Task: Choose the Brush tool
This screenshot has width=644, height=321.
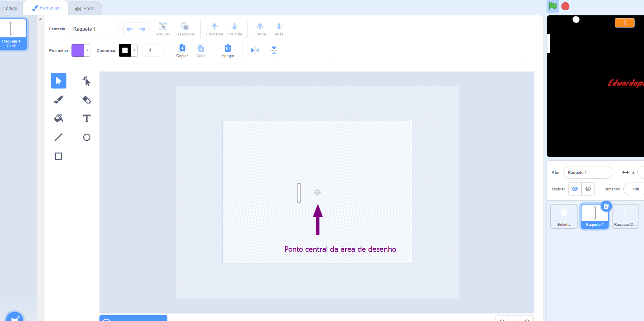Action: click(x=59, y=100)
